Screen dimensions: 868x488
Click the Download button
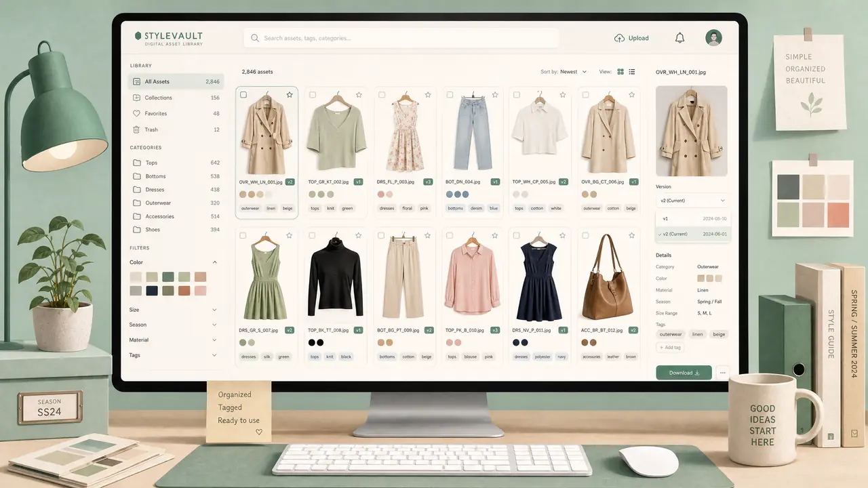[x=684, y=373]
